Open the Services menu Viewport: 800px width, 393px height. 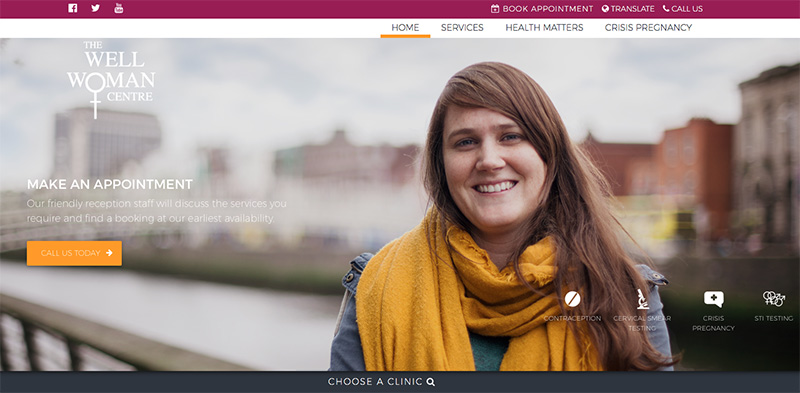coord(462,28)
